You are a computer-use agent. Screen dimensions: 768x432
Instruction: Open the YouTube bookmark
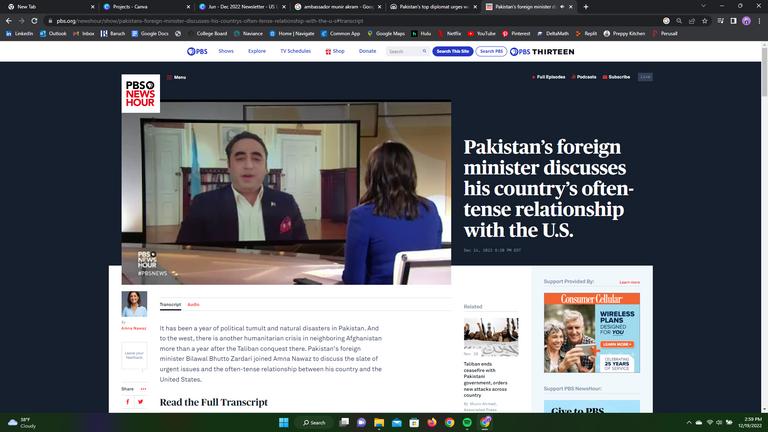[481, 34]
